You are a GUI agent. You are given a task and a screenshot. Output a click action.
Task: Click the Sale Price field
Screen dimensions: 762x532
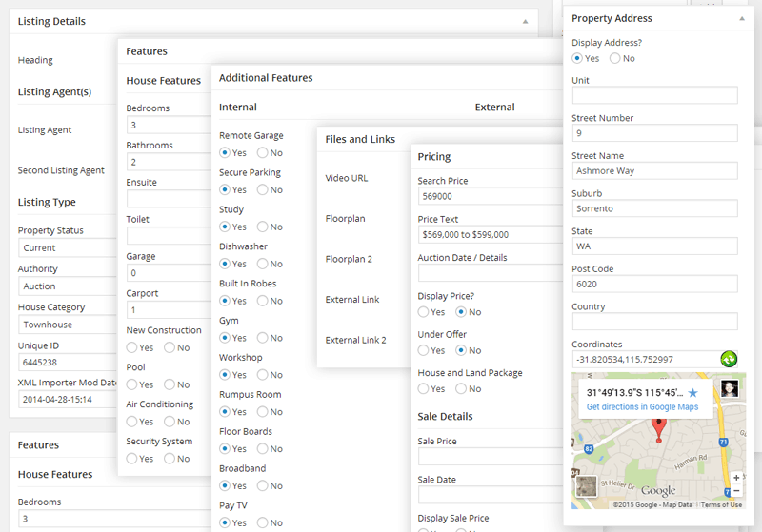point(491,456)
